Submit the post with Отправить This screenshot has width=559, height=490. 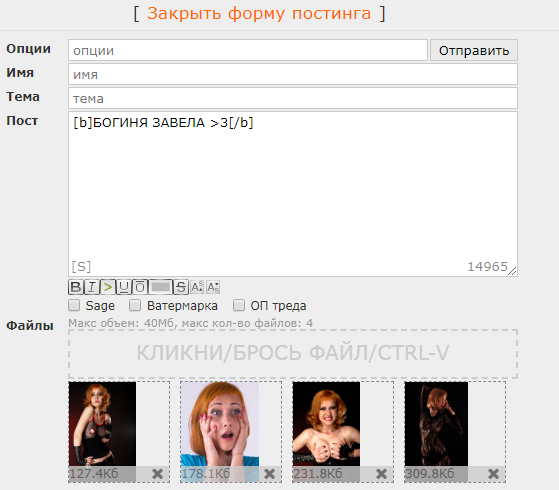474,50
